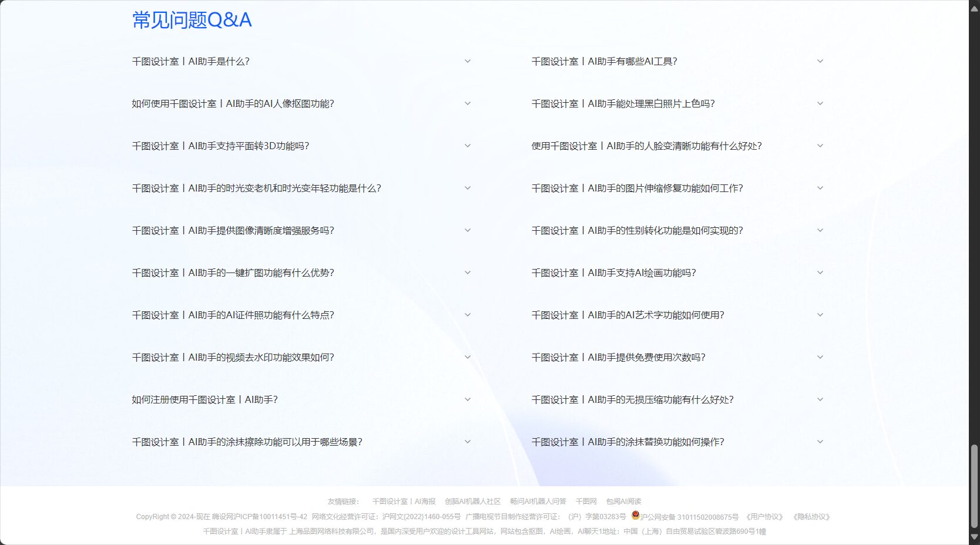Expand chevron for 时光变老机 question
Image resolution: width=980 pixels, height=545 pixels.
(468, 188)
